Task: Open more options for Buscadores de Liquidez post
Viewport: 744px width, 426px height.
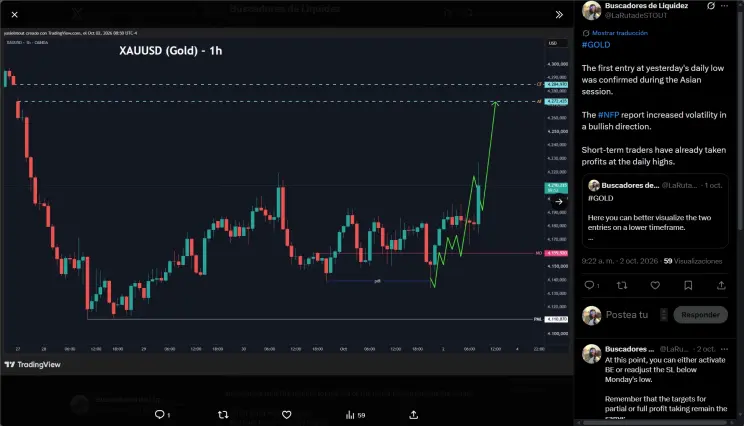Action: click(x=725, y=6)
